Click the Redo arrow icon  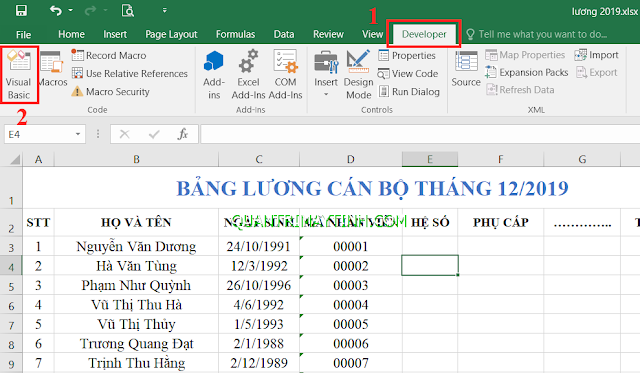[90, 10]
